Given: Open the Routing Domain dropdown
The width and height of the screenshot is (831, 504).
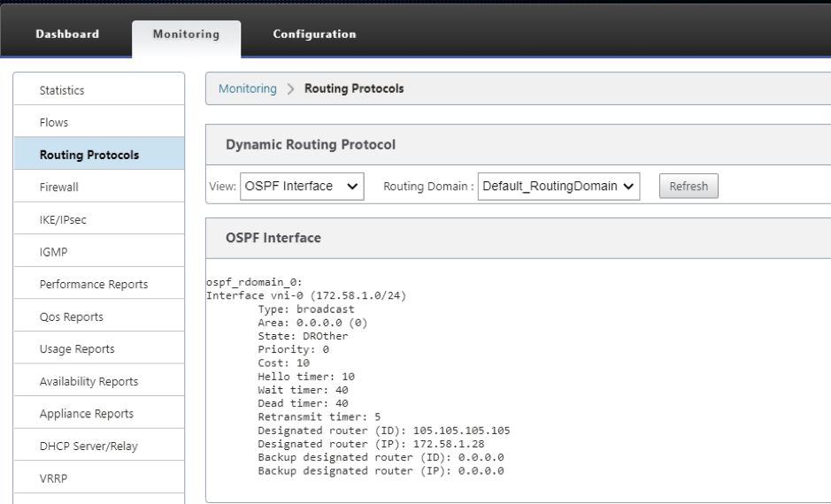Looking at the screenshot, I should pos(558,187).
